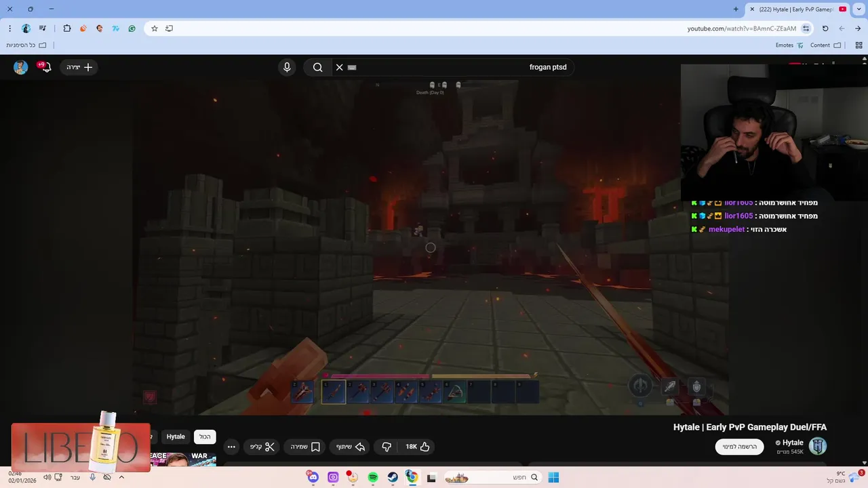
Task: Open the more actions three-dot button
Action: 231,447
